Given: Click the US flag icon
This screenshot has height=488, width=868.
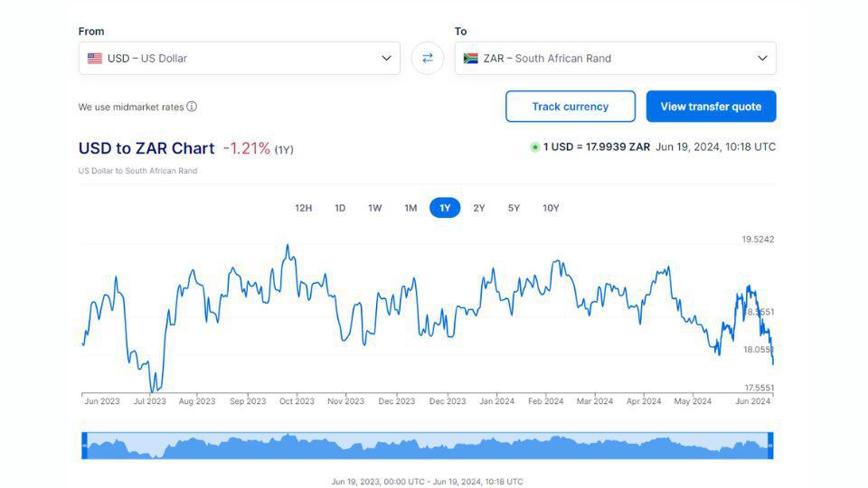Looking at the screenshot, I should (95, 58).
